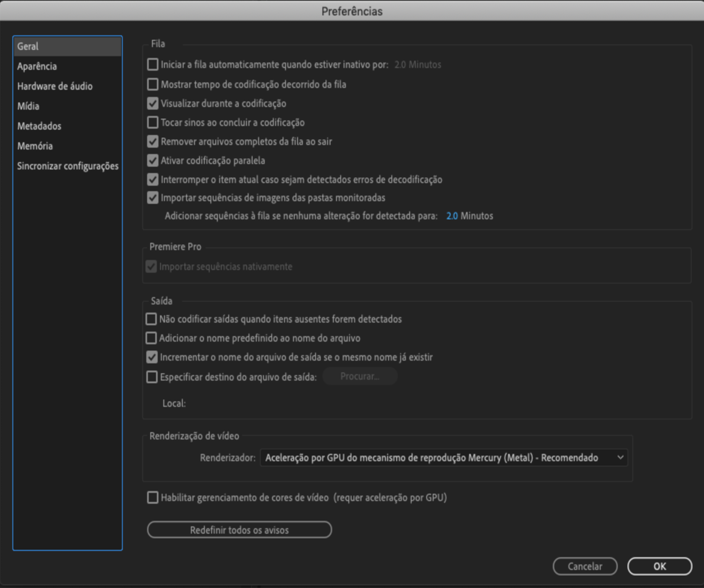
Task: Open 'Sincronizar configurações' category
Action: 68,166
